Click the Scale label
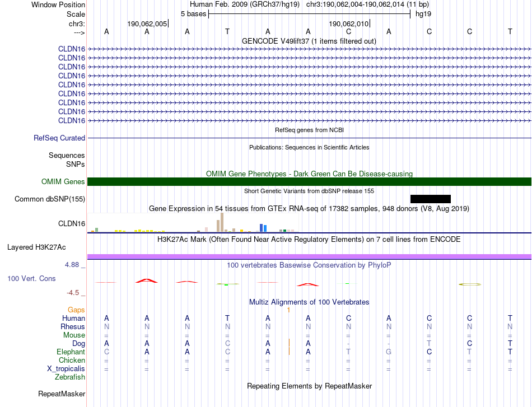This screenshot has height=407, width=532. pyautogui.click(x=76, y=14)
